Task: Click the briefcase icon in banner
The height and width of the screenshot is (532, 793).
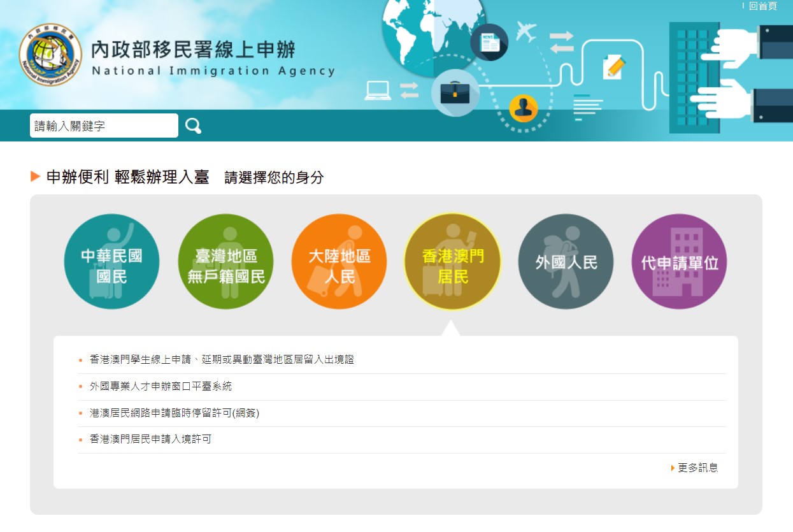Action: (x=455, y=93)
